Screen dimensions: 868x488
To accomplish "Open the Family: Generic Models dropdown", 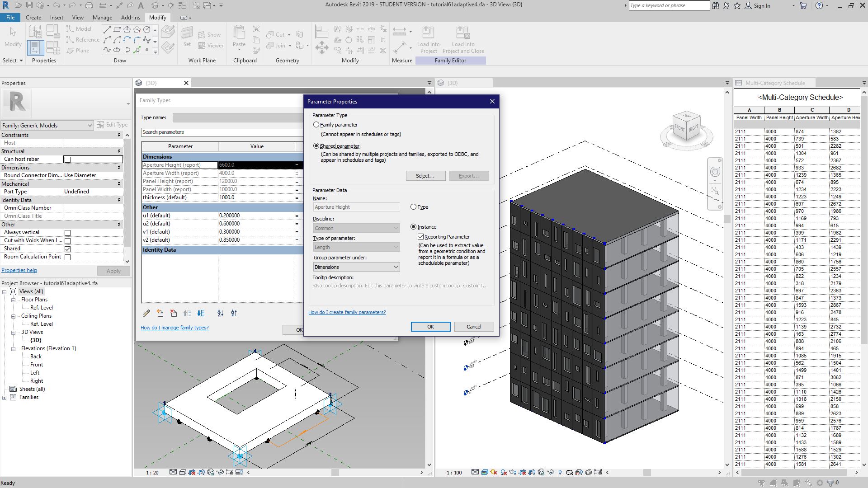I will point(47,126).
